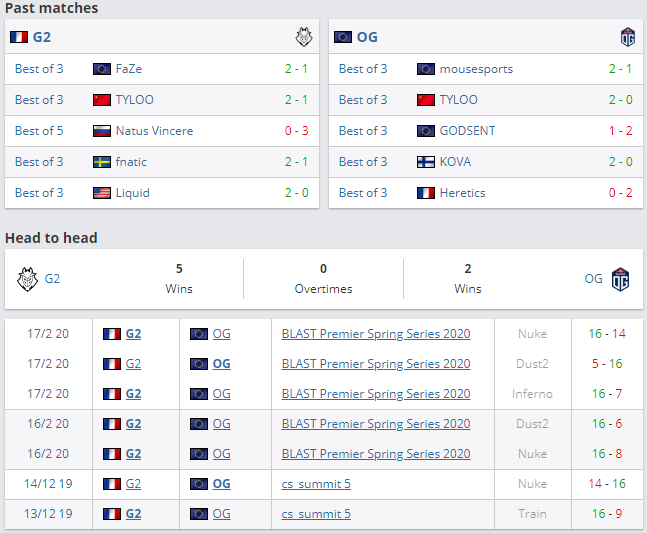Open BLAST Premier Spring Series 2020 Inferno match
Screen dimensions: 647x533
click(x=375, y=394)
